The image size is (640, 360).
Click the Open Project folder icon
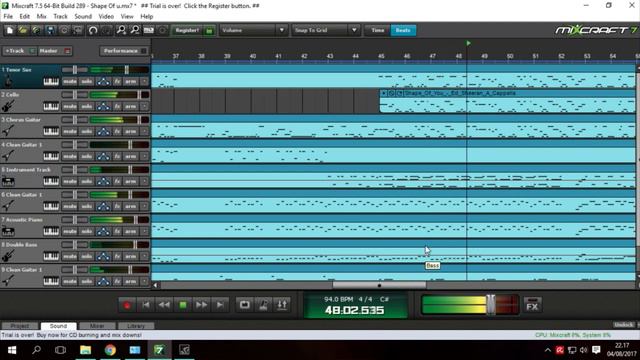tap(23, 30)
